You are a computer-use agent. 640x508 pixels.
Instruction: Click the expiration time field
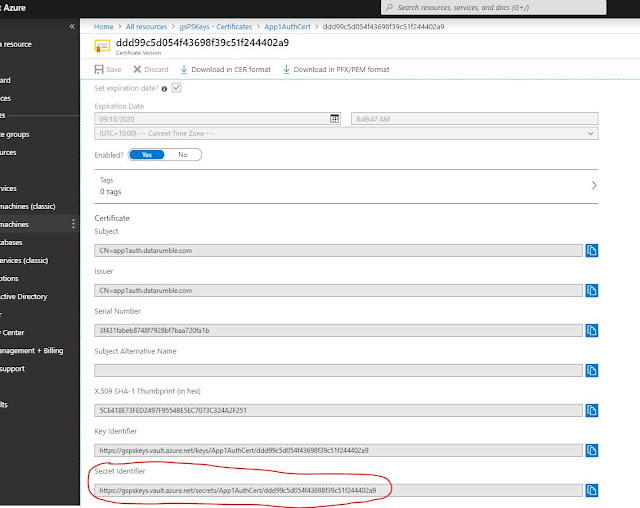pos(475,119)
